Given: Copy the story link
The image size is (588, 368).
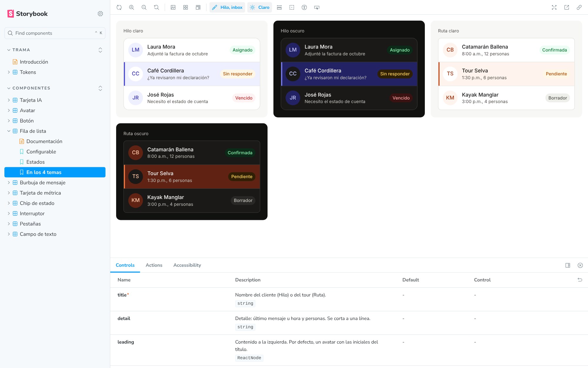Looking at the screenshot, I should (x=579, y=7).
